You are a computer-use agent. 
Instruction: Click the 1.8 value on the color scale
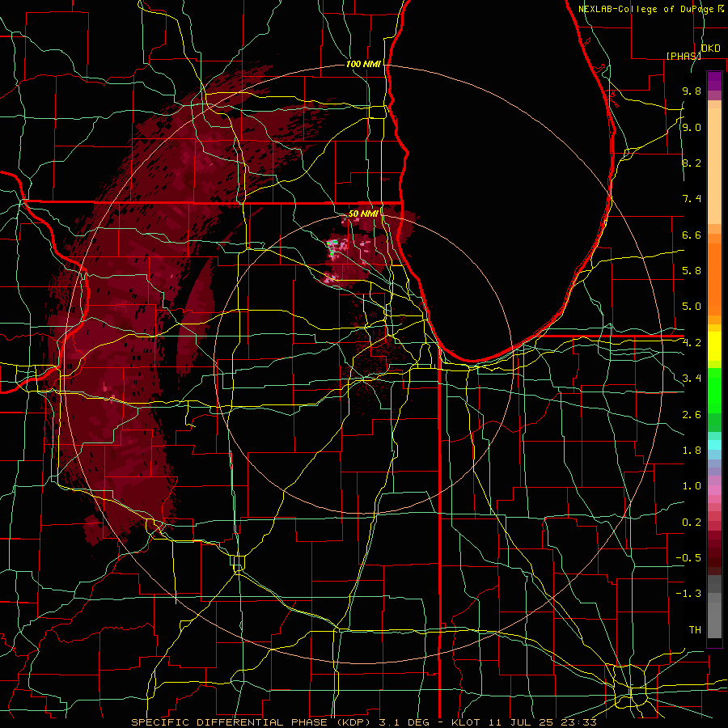pos(692,451)
